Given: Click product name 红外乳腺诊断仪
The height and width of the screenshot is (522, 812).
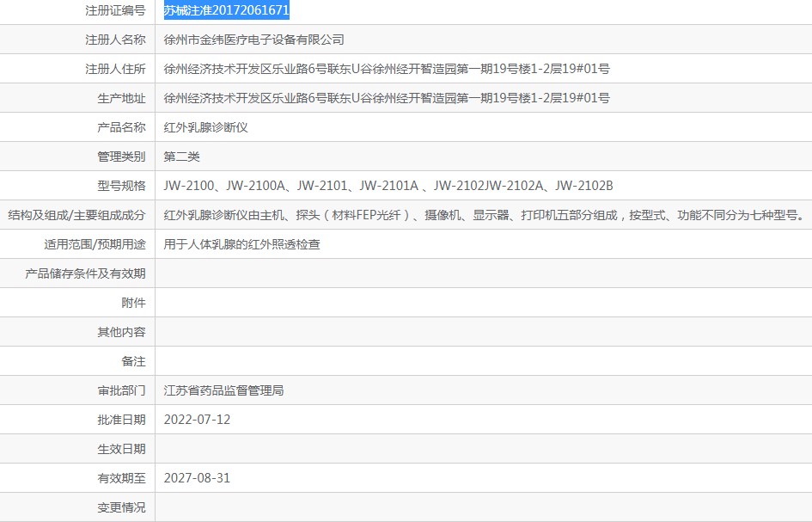Looking at the screenshot, I should 205,127.
